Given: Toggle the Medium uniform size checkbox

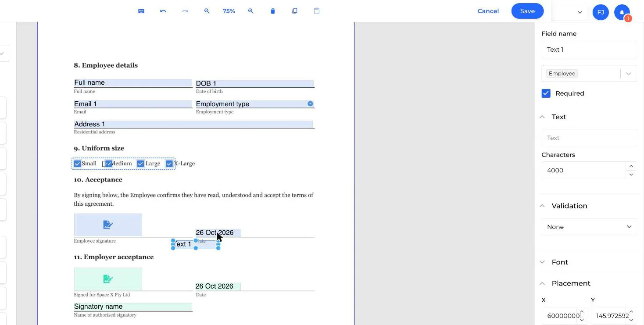Looking at the screenshot, I should [108, 164].
